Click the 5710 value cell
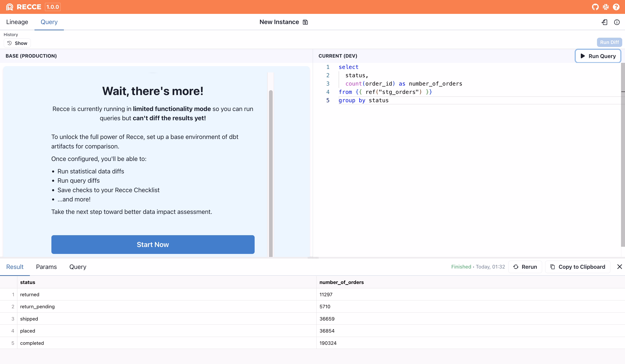The width and height of the screenshot is (625, 364). [471, 306]
